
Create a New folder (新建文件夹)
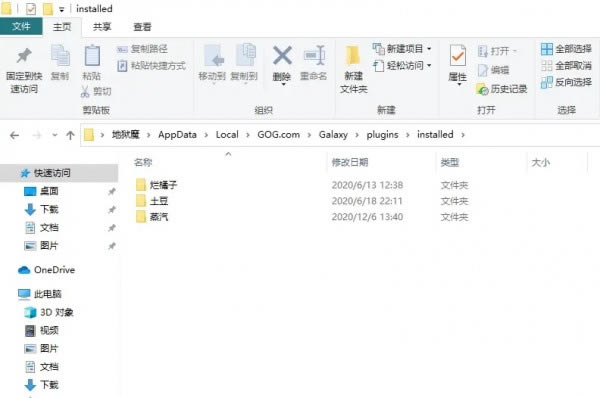point(353,70)
